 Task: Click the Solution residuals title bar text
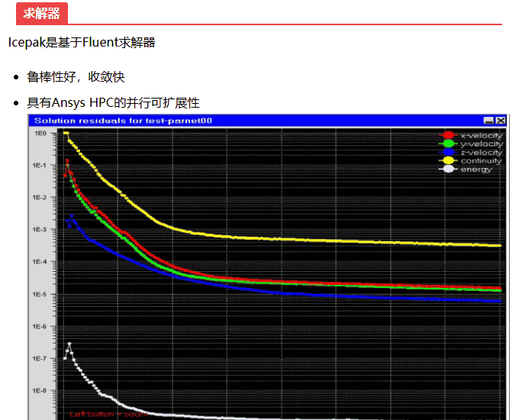[122, 121]
